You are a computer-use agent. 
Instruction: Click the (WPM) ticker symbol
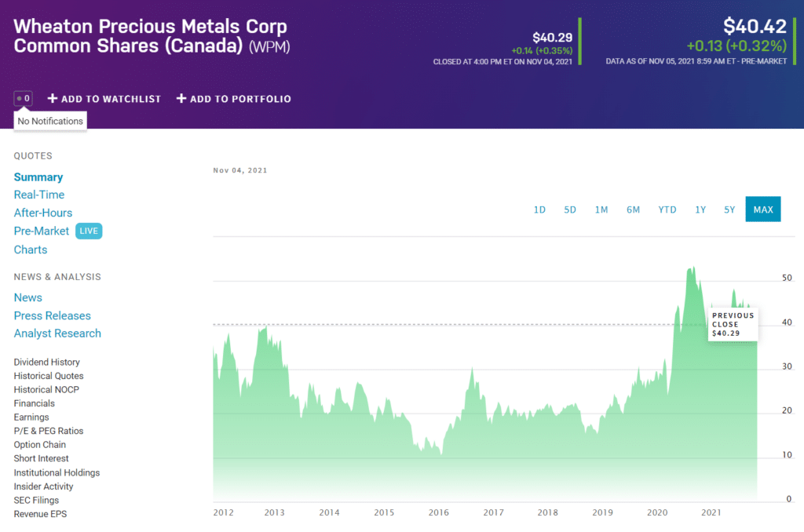pyautogui.click(x=269, y=47)
